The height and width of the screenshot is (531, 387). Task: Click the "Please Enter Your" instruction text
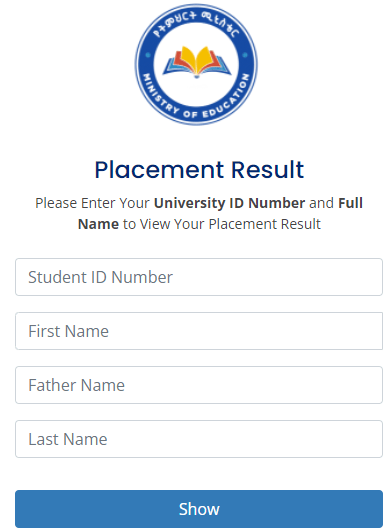tap(92, 203)
